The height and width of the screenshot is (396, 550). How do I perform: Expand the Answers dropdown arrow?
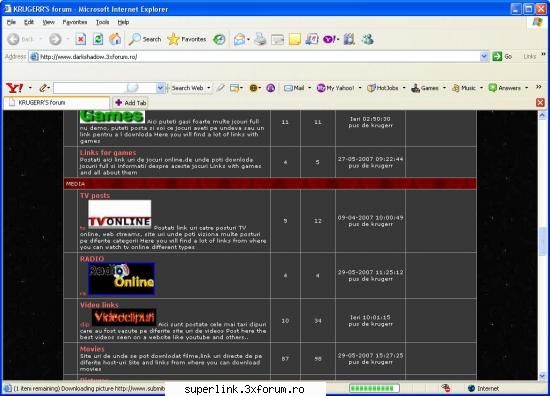pos(526,88)
